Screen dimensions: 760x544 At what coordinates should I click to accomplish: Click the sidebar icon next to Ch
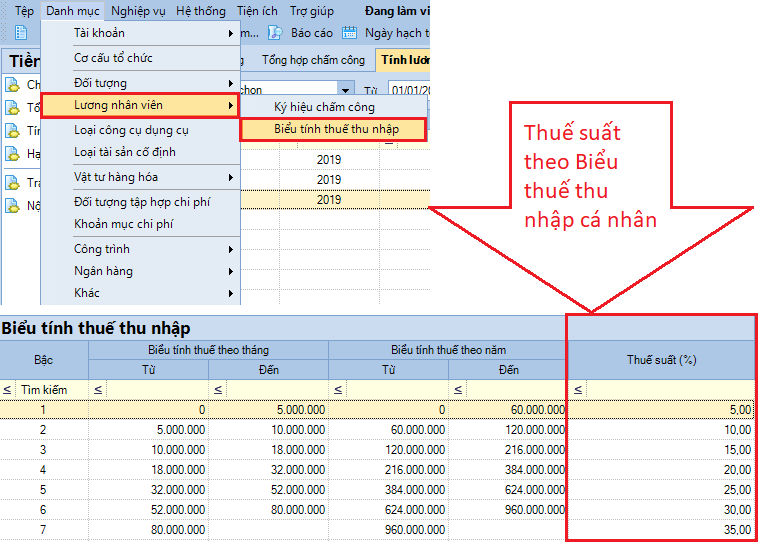tap(12, 84)
